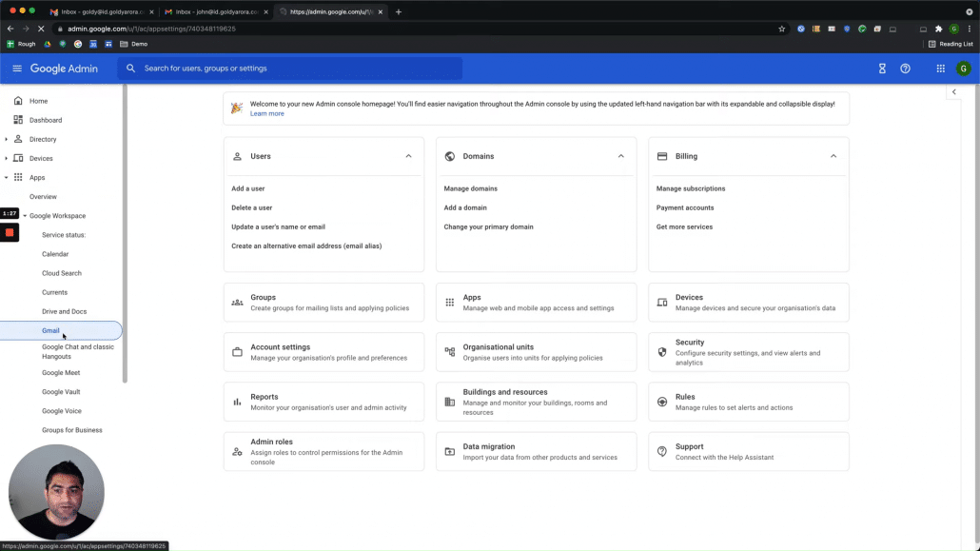Focus the users, groups or settings search field

(290, 69)
